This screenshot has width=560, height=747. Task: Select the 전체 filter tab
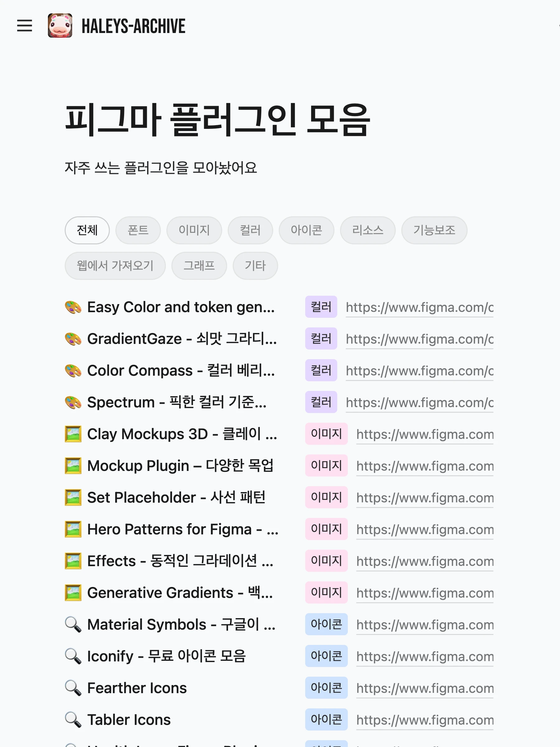pos(87,230)
